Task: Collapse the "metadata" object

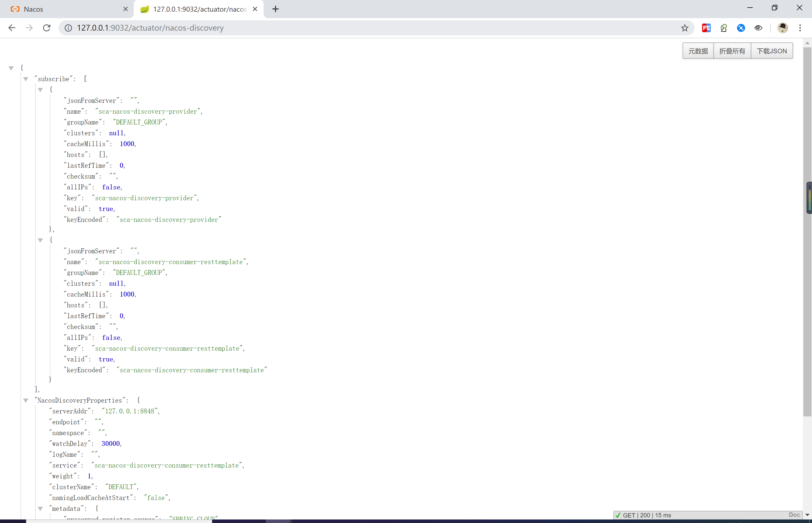Action: pos(40,509)
